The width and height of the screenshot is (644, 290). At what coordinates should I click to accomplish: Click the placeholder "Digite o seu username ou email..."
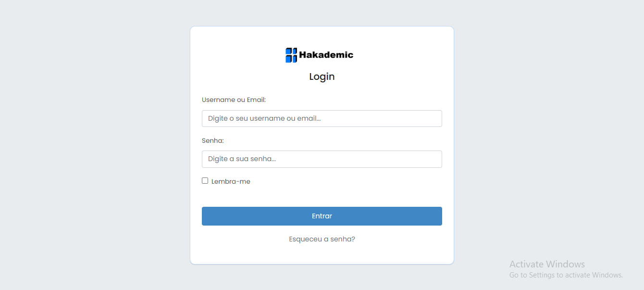click(264, 119)
